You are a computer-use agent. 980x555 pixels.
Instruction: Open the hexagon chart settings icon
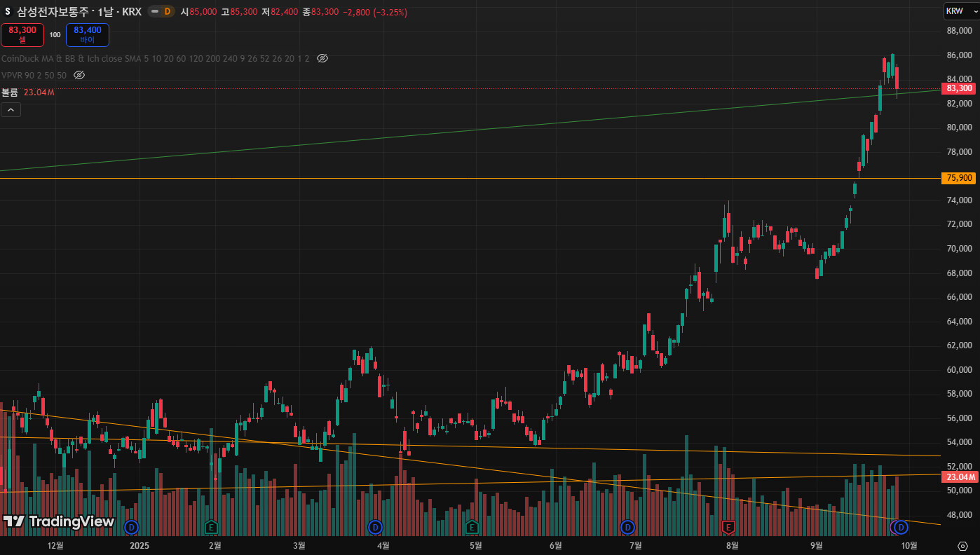coord(962,545)
